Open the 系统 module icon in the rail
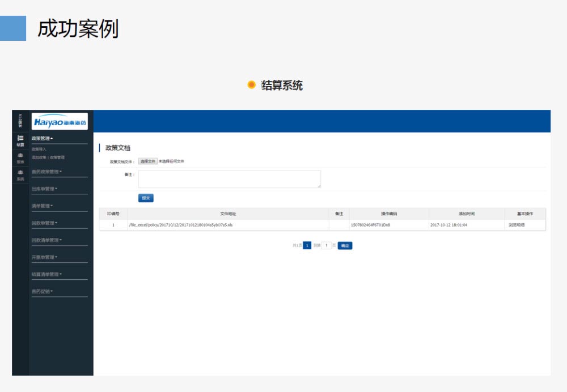The height and width of the screenshot is (392, 567). [x=20, y=175]
